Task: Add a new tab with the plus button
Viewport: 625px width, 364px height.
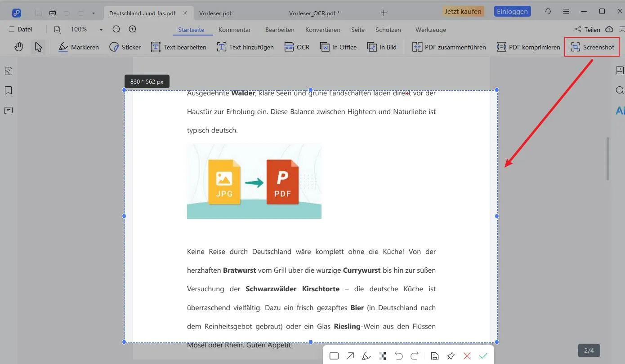Action: pyautogui.click(x=384, y=13)
